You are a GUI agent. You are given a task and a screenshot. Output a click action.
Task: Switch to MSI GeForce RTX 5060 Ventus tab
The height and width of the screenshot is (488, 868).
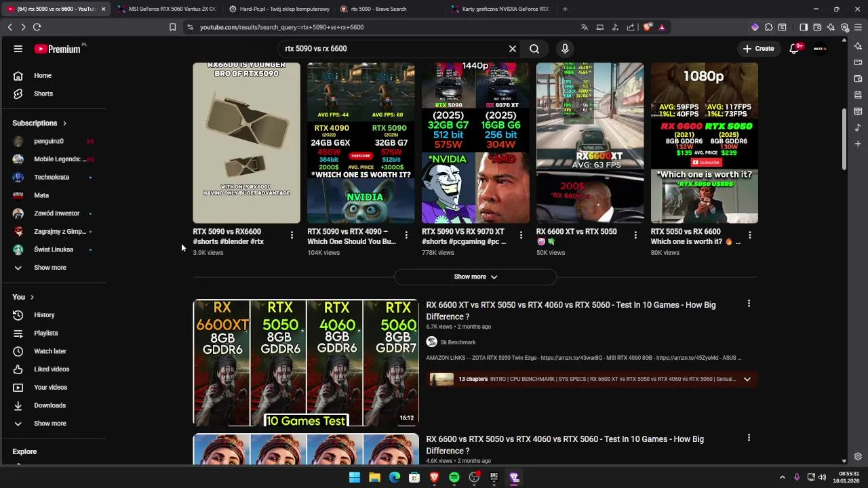[x=166, y=9]
